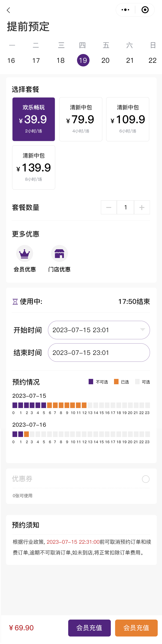Tap the mini program close target icon
The image size is (162, 644).
(145, 10)
